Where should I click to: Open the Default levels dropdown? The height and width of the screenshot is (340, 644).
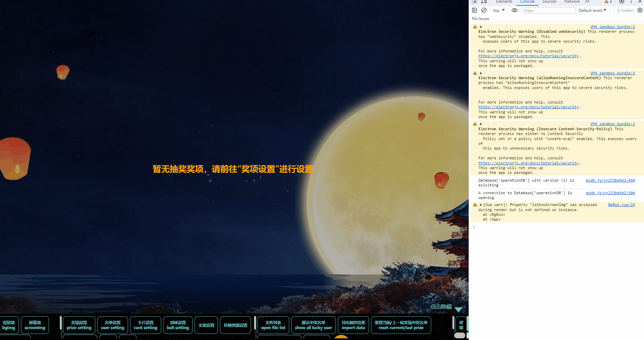pos(592,10)
